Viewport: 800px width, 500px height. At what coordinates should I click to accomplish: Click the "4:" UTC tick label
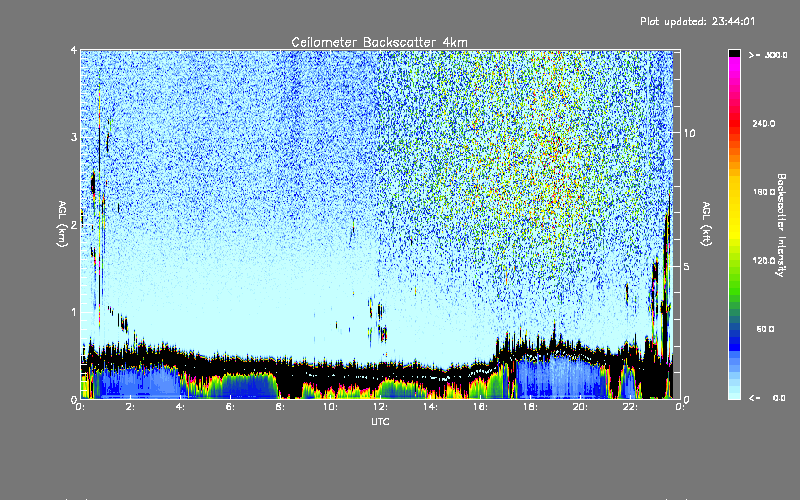point(180,407)
